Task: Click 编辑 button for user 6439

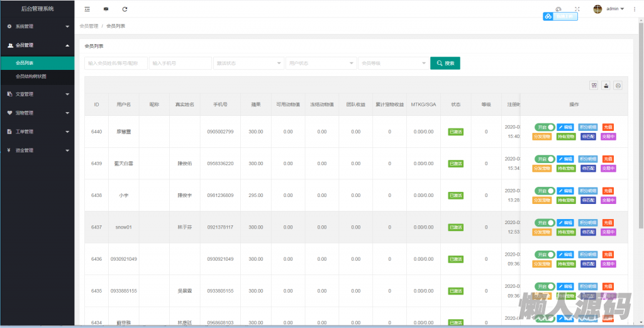Action: (565, 159)
